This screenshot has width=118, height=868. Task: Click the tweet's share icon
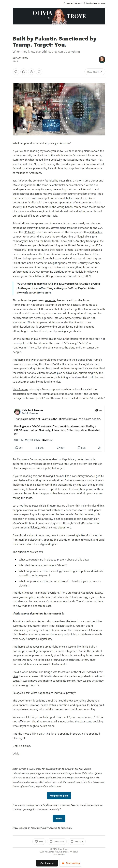click(99, 448)
